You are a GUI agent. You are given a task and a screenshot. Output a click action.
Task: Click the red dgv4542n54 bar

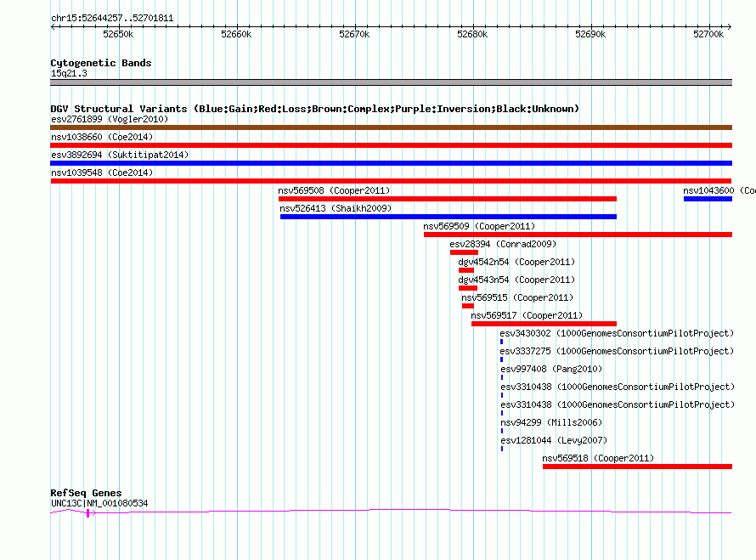pyautogui.click(x=466, y=270)
